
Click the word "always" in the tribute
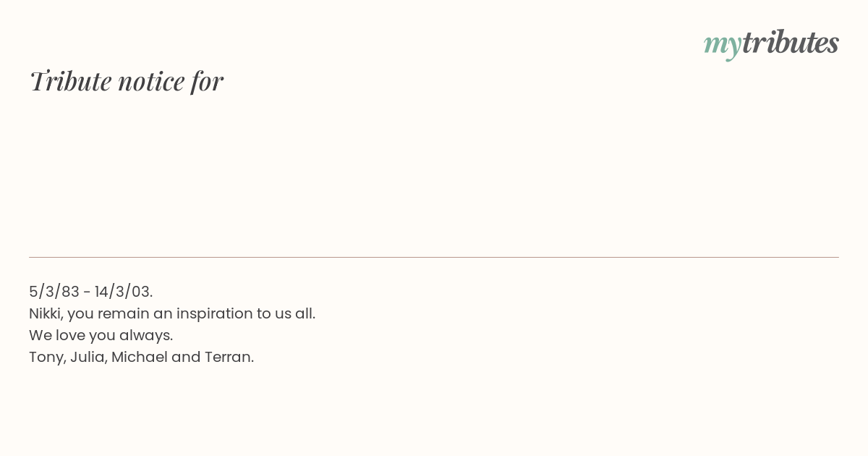[150, 336]
